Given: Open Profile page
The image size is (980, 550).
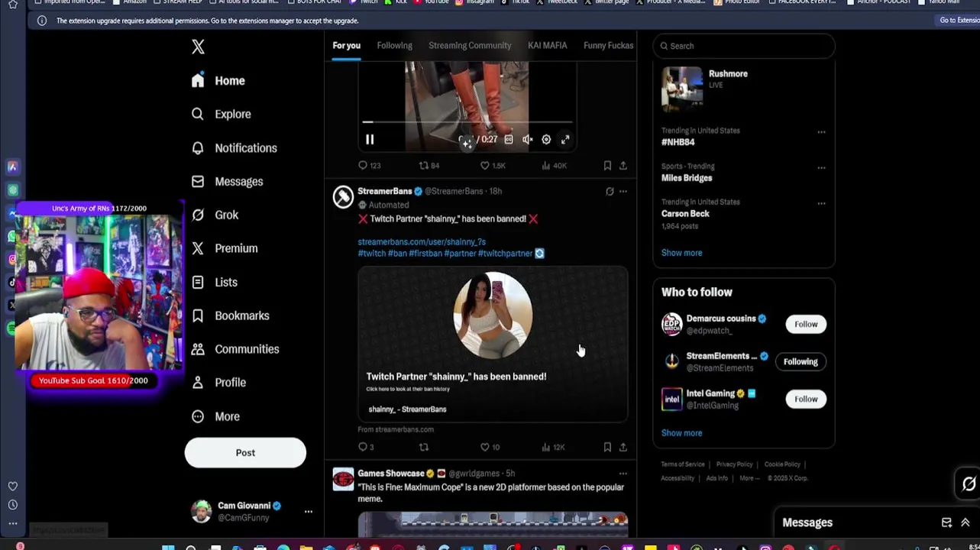Looking at the screenshot, I should pyautogui.click(x=218, y=382).
